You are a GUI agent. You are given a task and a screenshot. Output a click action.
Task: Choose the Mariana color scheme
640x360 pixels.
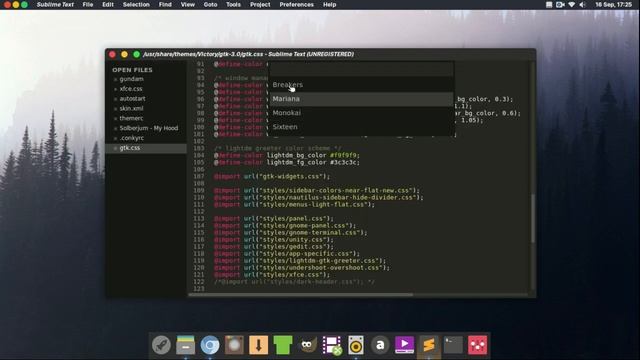pos(361,99)
